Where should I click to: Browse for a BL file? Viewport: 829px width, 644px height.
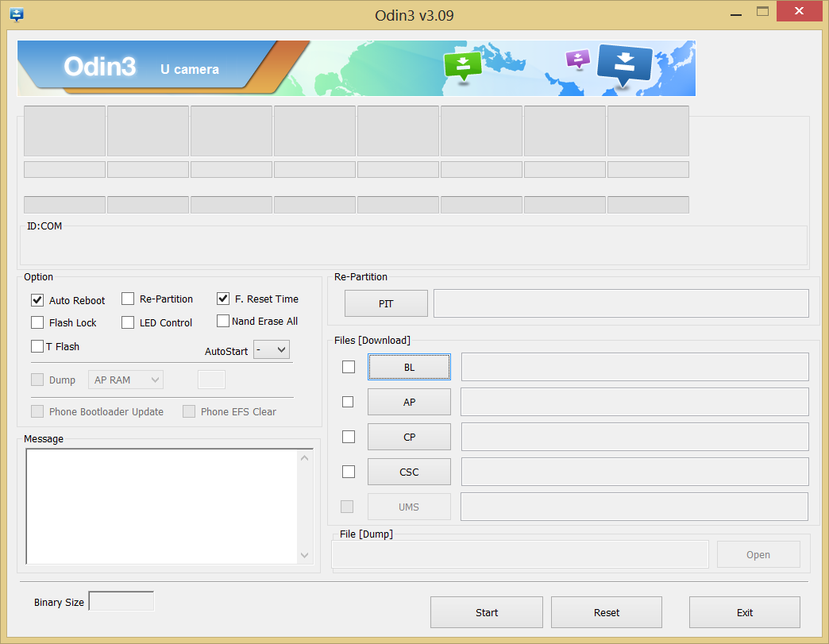point(409,367)
